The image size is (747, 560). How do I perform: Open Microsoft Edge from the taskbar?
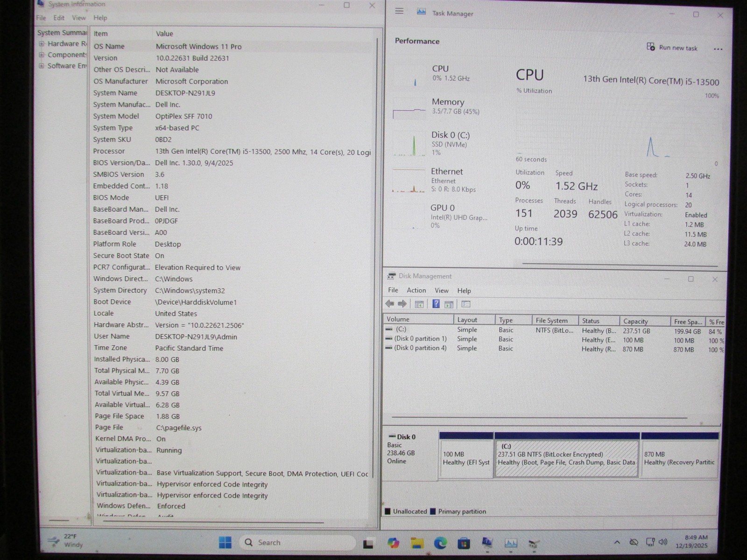pyautogui.click(x=440, y=543)
